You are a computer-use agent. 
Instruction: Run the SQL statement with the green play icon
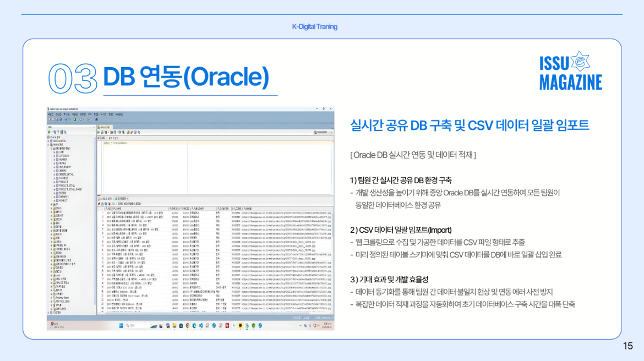[x=99, y=132]
